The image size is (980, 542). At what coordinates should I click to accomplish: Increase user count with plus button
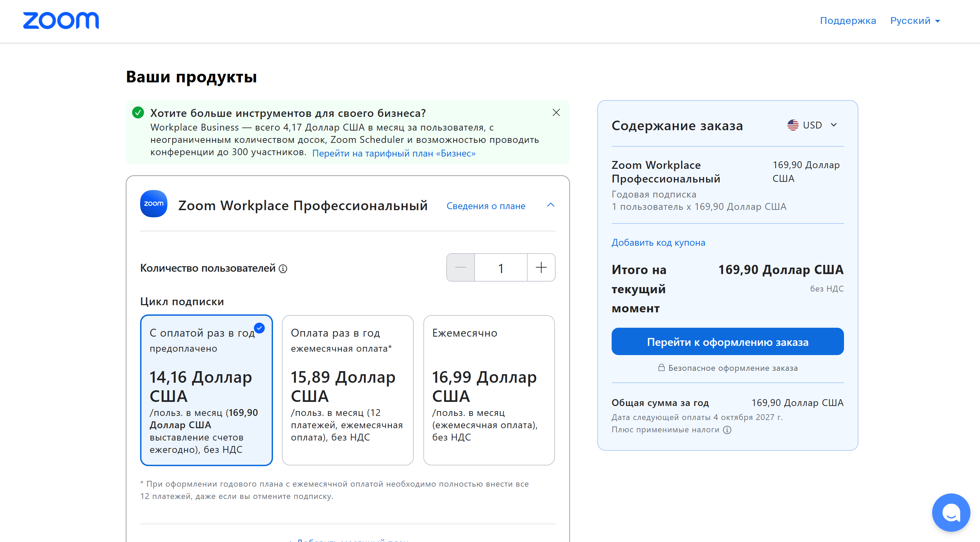(541, 267)
